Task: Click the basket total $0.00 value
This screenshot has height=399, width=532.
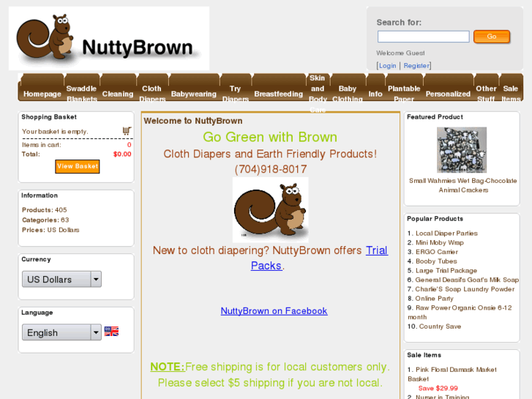Action: tap(122, 154)
